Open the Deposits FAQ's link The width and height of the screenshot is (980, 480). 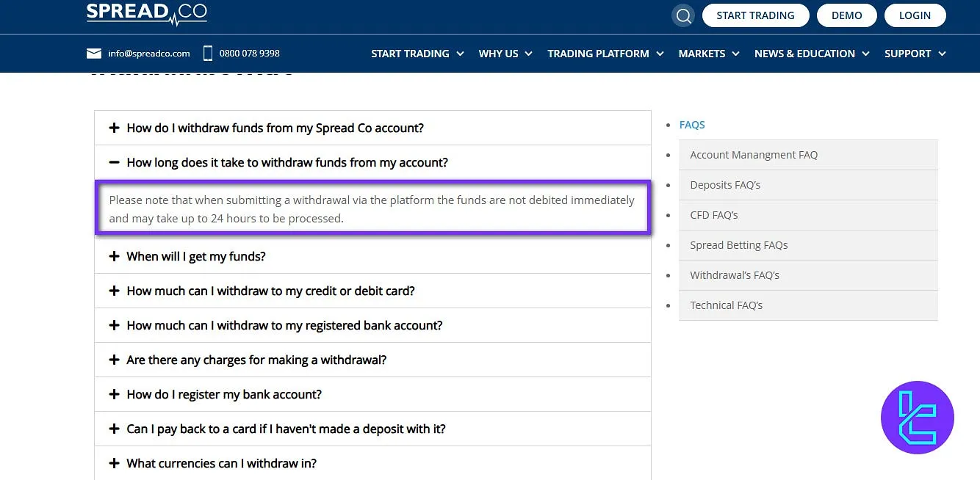(725, 184)
